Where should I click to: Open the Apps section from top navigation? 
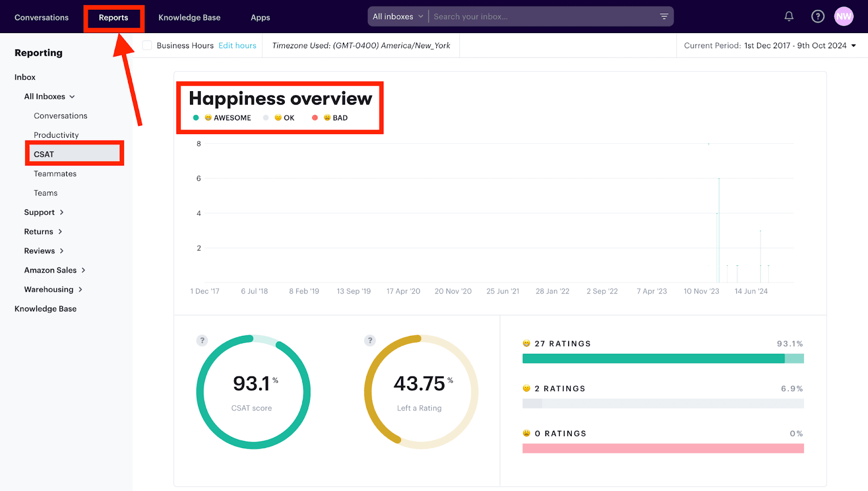pyautogui.click(x=260, y=17)
